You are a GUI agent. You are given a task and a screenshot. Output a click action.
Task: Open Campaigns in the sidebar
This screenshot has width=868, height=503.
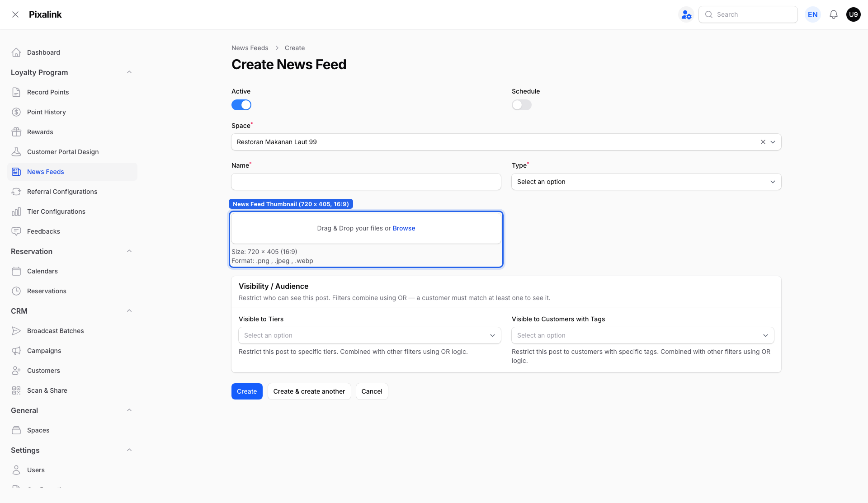click(72, 351)
